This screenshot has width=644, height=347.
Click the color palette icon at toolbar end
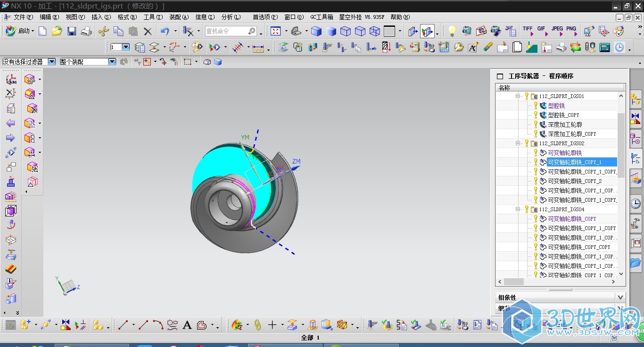618,31
